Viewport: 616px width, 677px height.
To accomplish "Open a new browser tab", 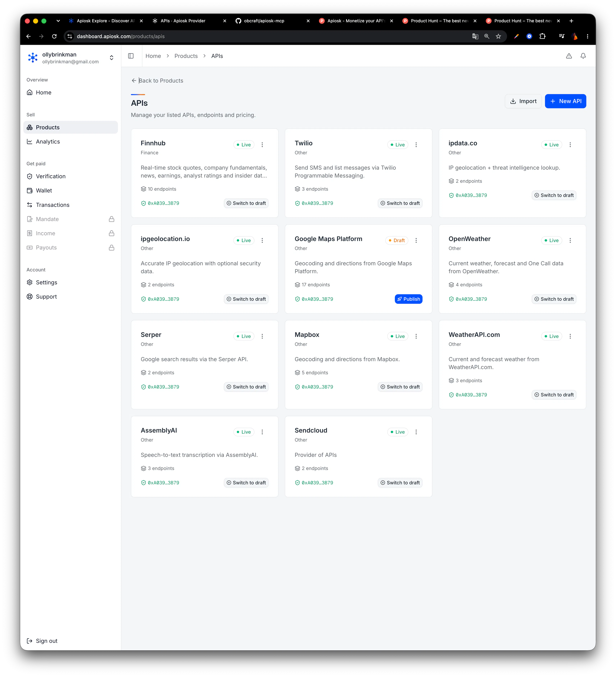I will [x=571, y=21].
